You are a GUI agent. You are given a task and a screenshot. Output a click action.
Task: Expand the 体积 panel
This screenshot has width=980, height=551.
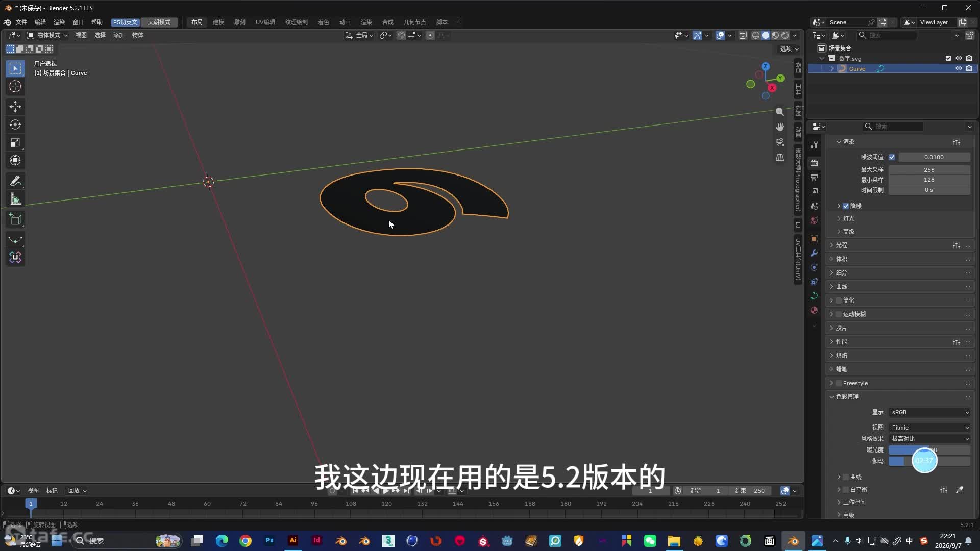841,259
